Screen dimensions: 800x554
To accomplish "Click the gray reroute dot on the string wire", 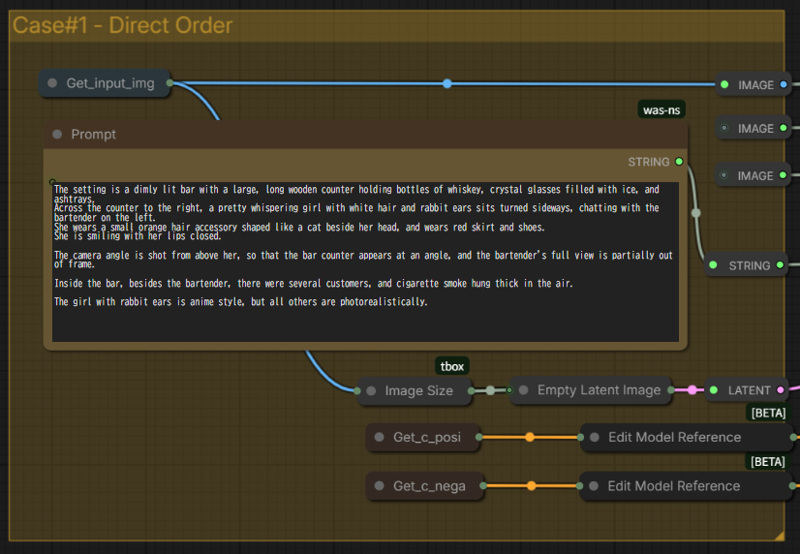I will (696, 213).
